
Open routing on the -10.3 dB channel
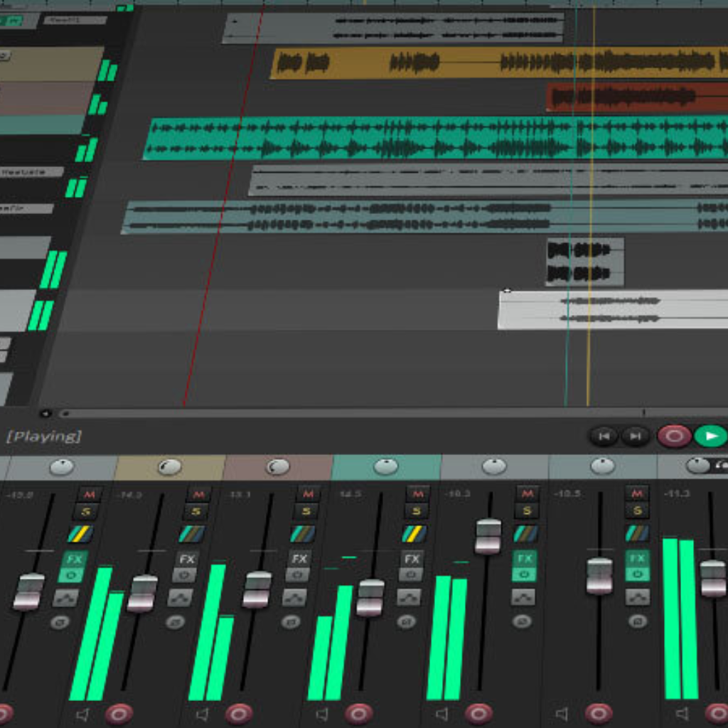(525, 534)
